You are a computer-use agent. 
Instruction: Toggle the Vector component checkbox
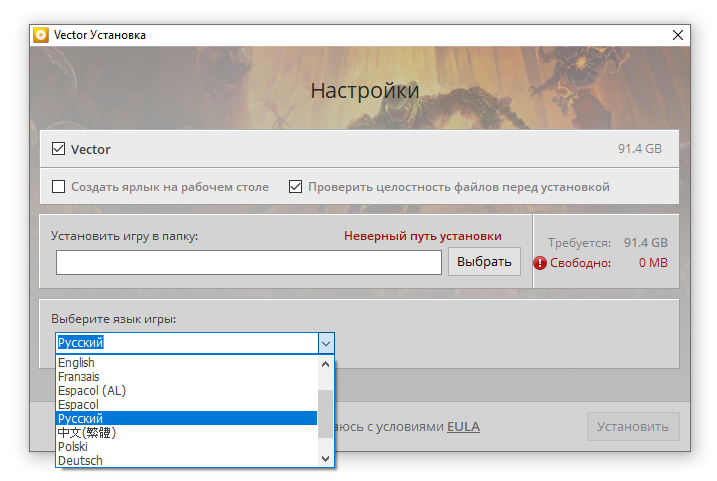pos(58,149)
